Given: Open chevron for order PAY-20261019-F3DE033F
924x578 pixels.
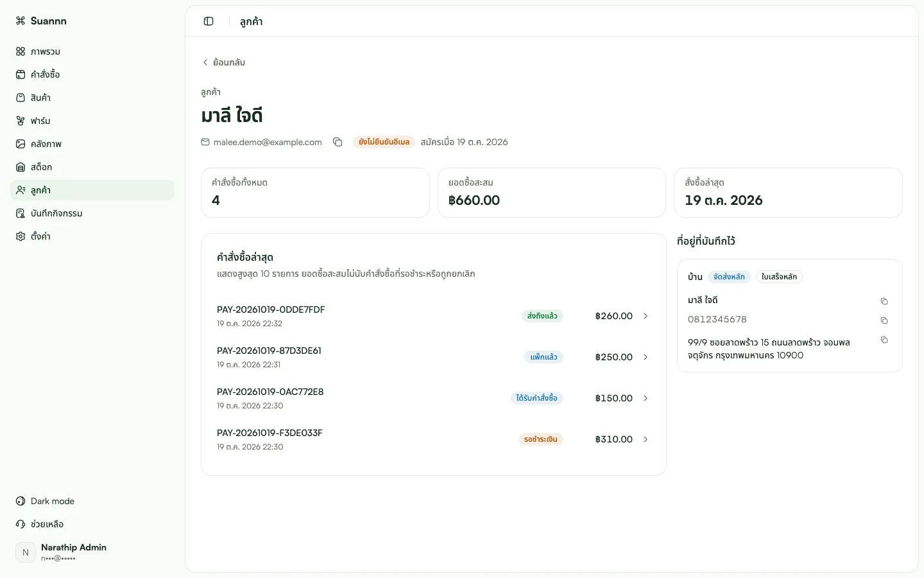Looking at the screenshot, I should pos(646,439).
